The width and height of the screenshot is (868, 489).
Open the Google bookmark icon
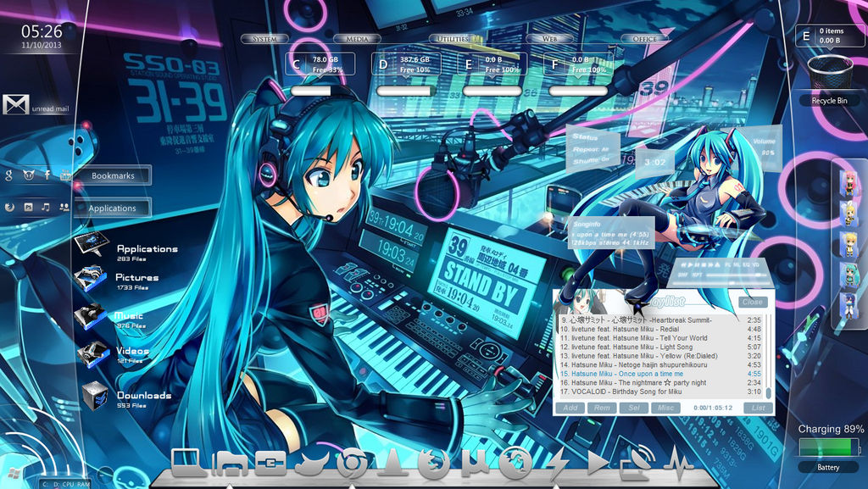point(8,175)
